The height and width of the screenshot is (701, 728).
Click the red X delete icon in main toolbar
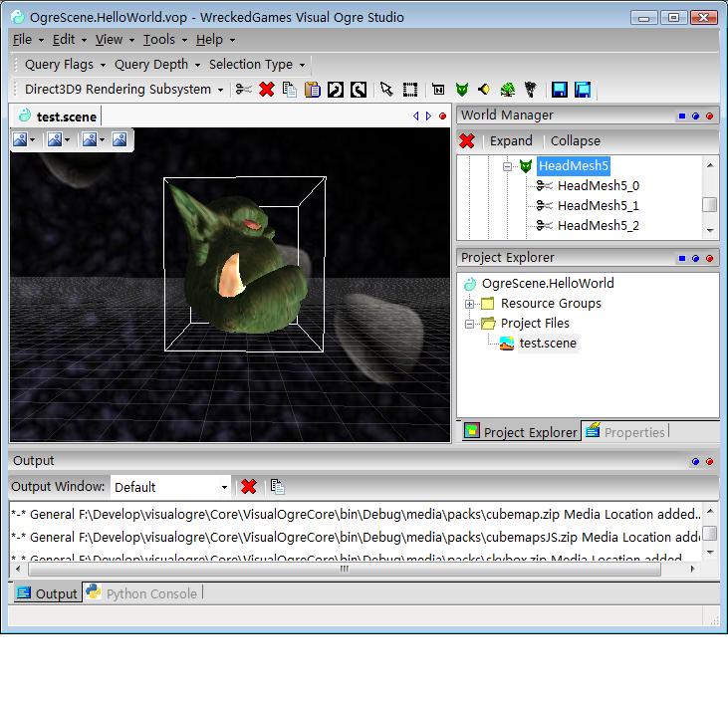(x=266, y=90)
